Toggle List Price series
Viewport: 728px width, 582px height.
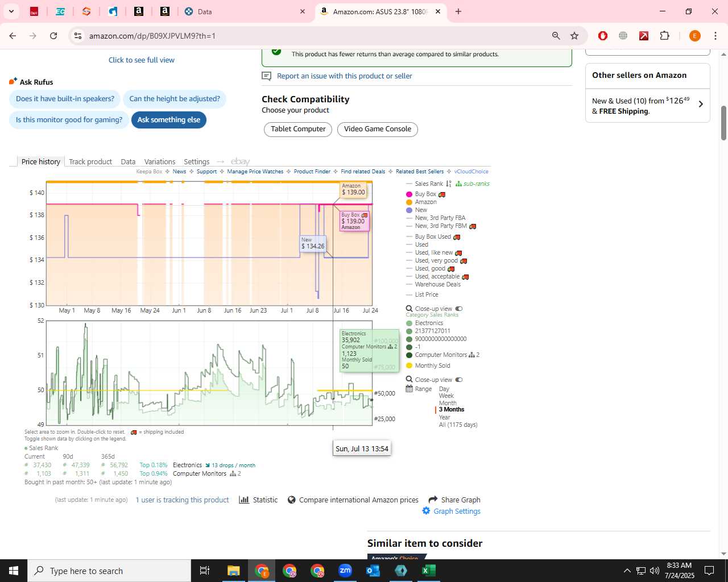tap(422, 294)
